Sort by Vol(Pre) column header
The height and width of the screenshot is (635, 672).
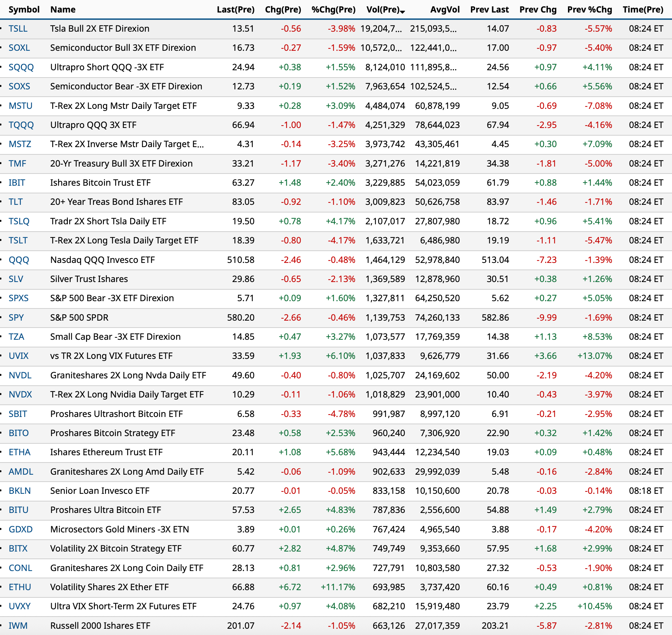pos(383,9)
